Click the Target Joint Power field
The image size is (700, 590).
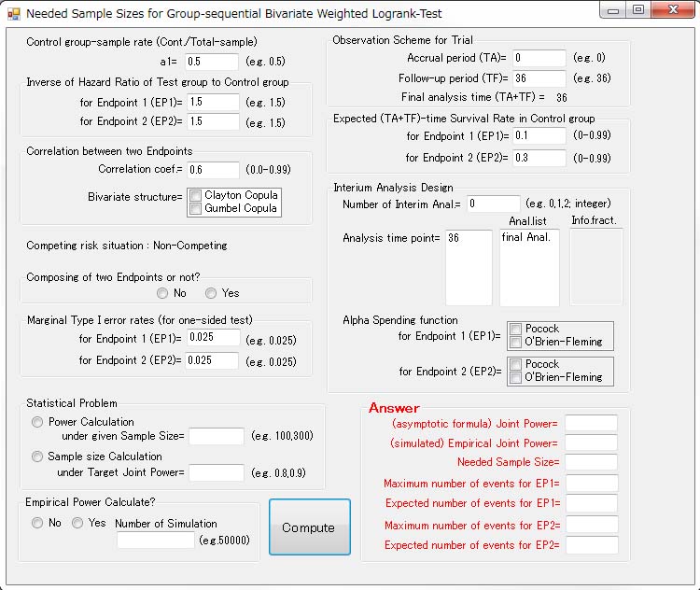tap(217, 472)
